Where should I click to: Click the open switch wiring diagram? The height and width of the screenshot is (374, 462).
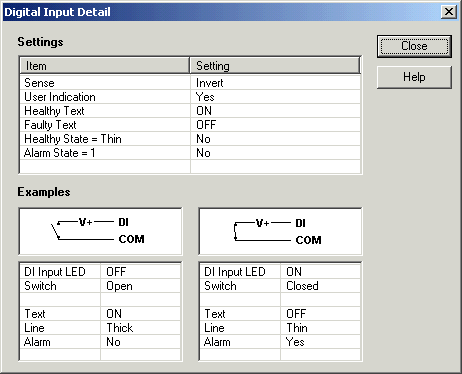tap(100, 231)
